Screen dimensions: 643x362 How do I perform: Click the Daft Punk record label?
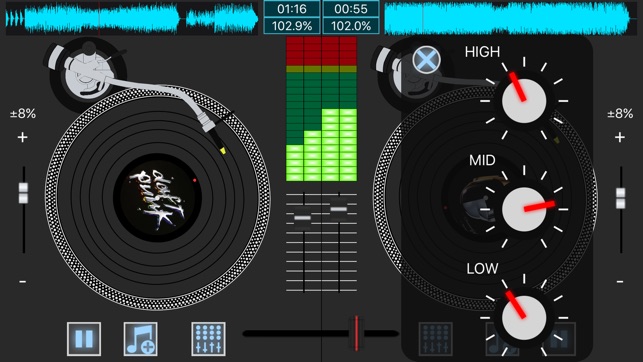(157, 198)
